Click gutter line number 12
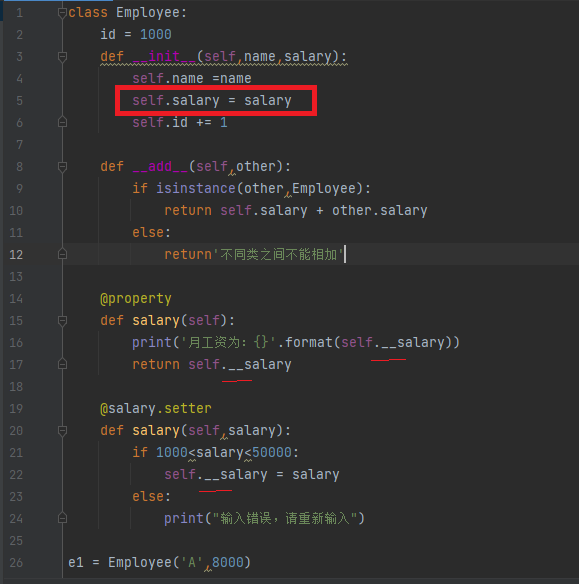This screenshot has width=579, height=584. coord(16,255)
